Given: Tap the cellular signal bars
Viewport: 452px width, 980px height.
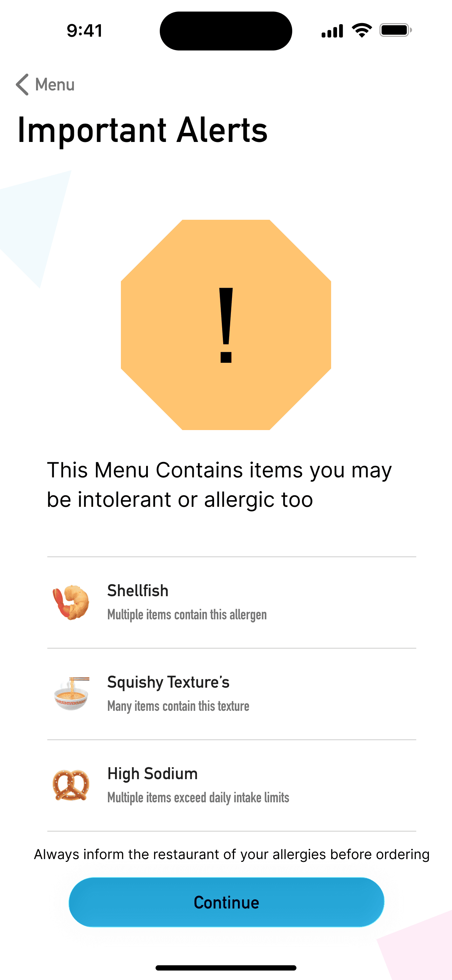Looking at the screenshot, I should coord(332,31).
